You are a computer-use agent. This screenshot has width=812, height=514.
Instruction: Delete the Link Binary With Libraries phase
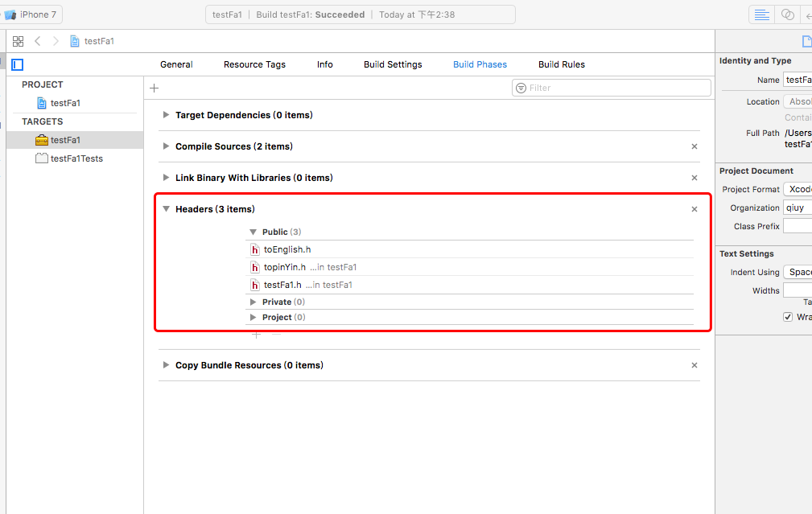695,178
